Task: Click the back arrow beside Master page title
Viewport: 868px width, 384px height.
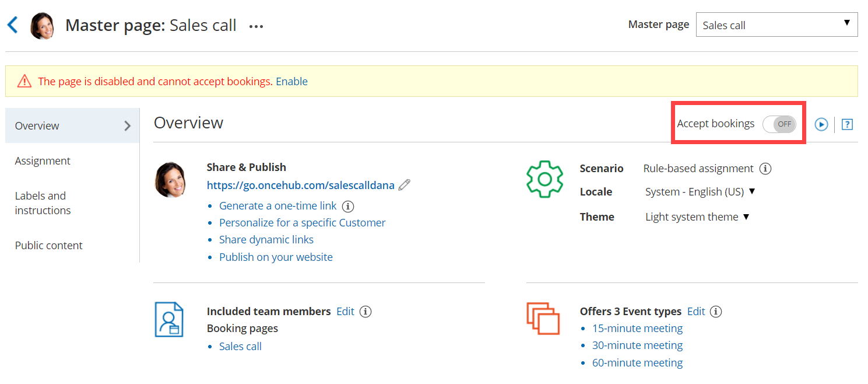Action: tap(13, 25)
